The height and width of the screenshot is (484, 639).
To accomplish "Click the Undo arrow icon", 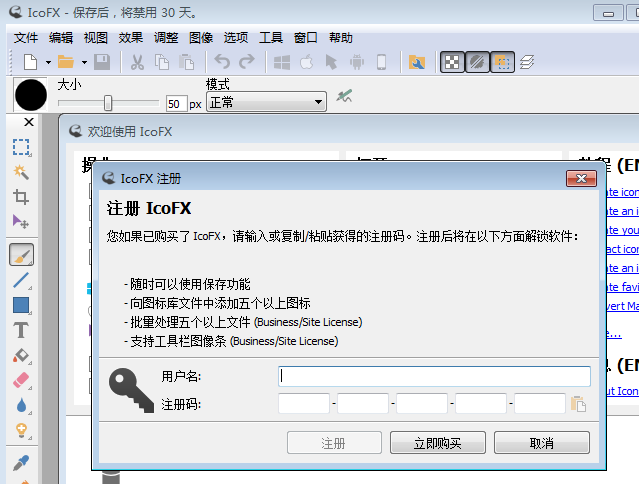I will coord(222,62).
